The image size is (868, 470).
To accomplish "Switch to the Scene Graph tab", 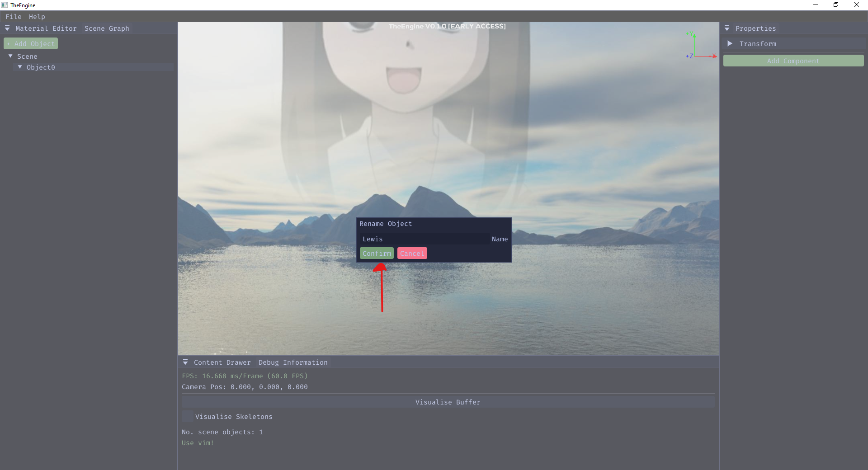I will click(107, 28).
